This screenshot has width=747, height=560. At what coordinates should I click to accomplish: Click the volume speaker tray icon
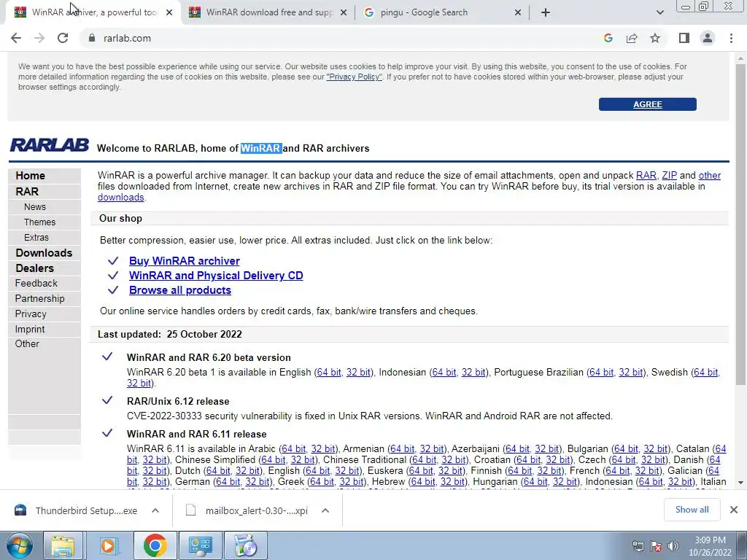click(x=673, y=546)
